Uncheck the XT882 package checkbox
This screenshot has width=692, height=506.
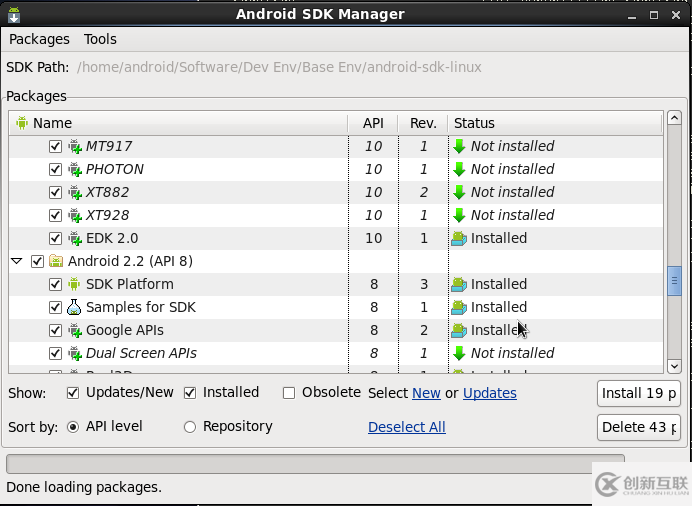(55, 192)
